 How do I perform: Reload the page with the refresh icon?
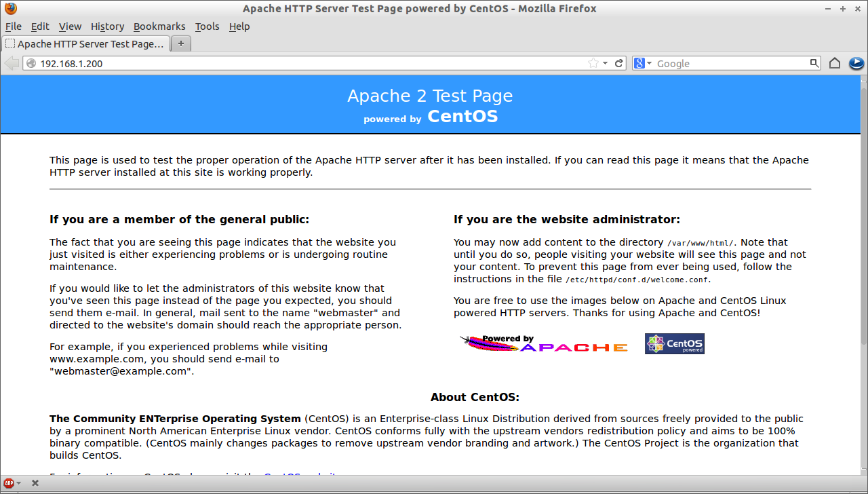point(619,63)
